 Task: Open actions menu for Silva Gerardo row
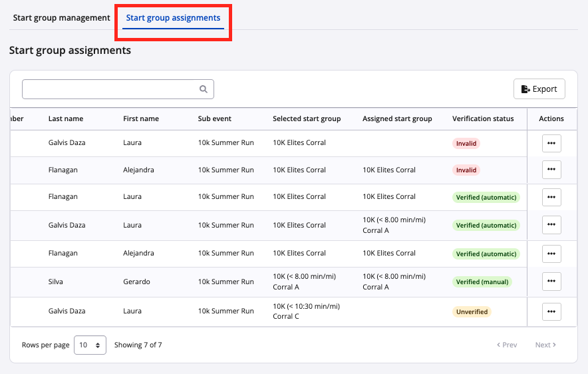click(x=551, y=282)
